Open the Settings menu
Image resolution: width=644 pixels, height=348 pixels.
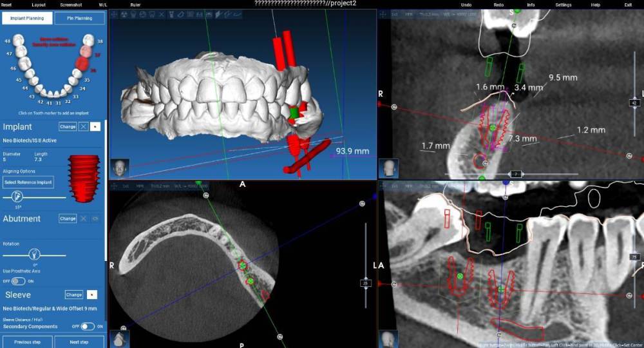(563, 4)
